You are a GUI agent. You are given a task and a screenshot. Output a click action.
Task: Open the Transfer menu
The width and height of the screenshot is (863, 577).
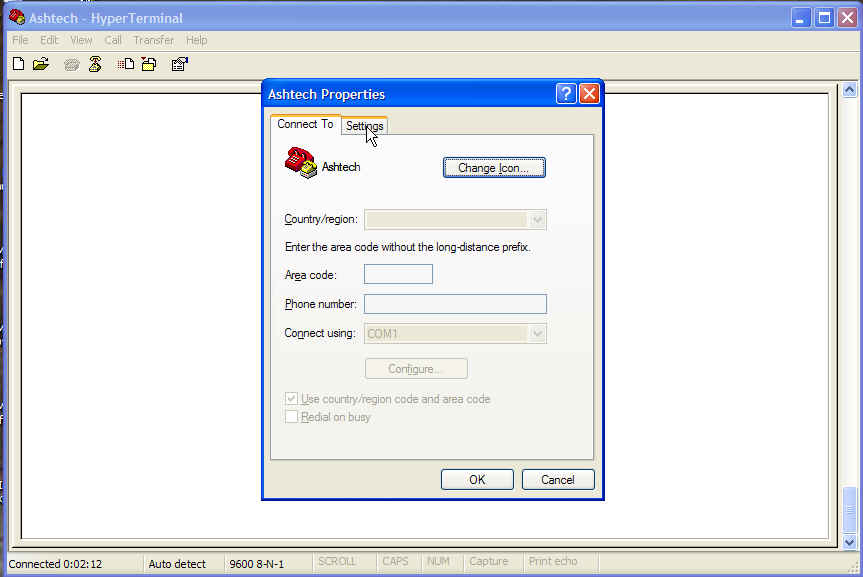tap(153, 40)
